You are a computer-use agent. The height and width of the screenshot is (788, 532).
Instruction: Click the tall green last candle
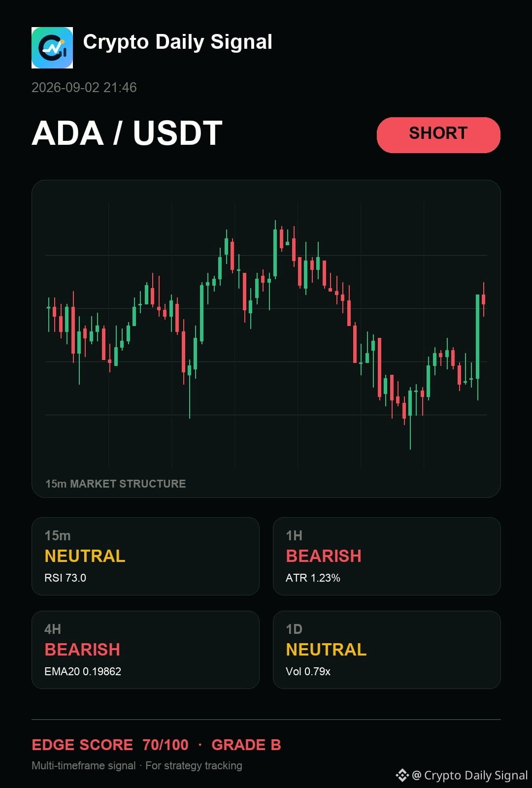(x=477, y=340)
